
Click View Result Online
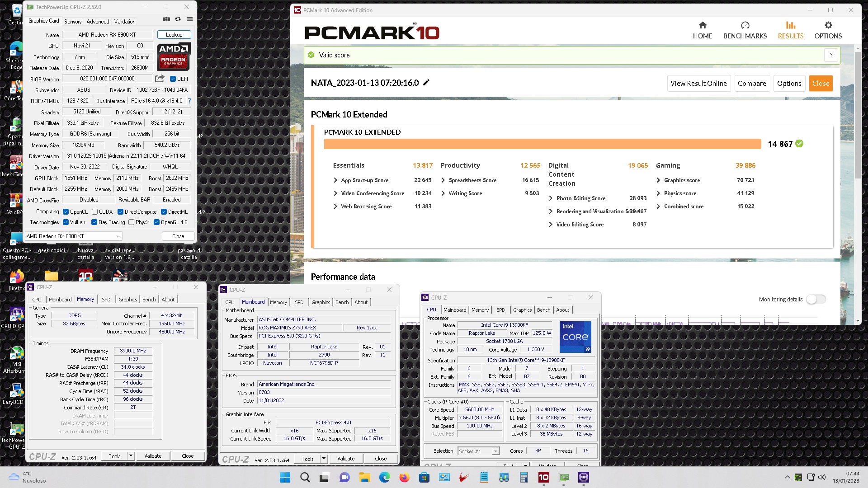point(698,83)
